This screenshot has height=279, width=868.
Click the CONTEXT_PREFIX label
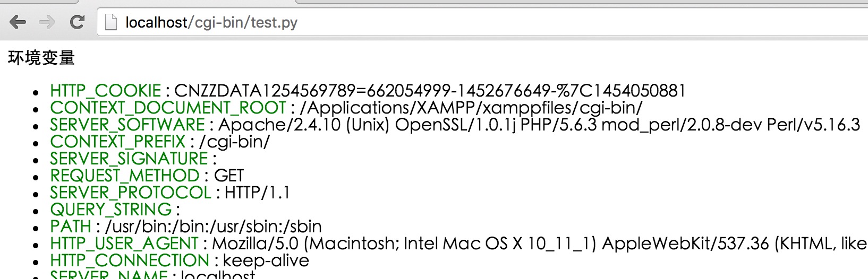117,142
